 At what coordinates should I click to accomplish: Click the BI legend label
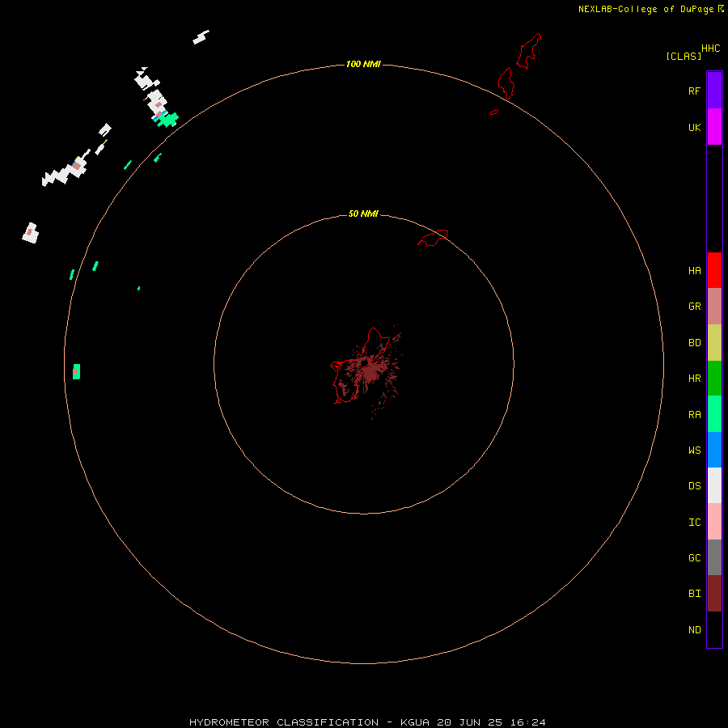click(x=694, y=594)
